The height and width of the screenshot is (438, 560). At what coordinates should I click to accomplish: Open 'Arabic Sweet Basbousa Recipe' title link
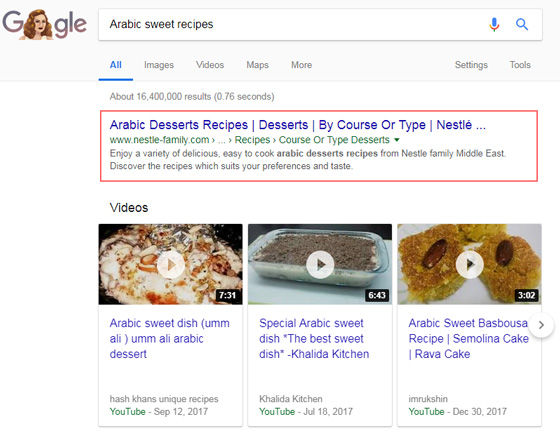469,338
